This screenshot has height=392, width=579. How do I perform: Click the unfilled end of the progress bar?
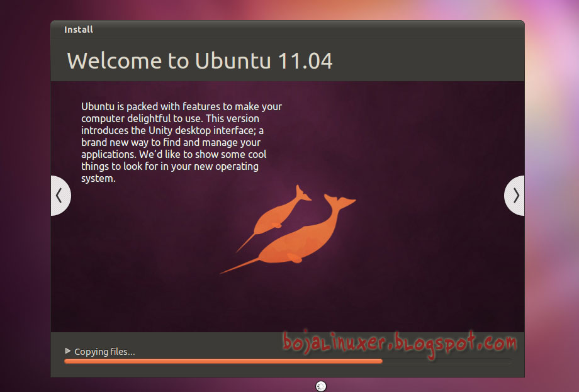click(x=447, y=361)
